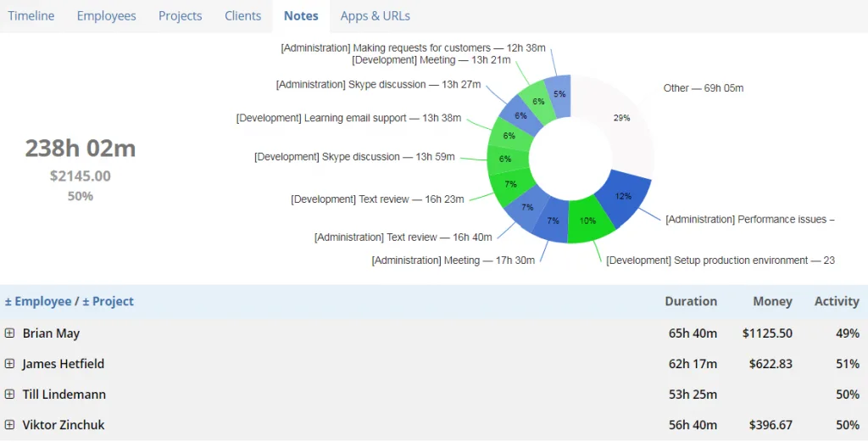Click the 5% Making requests slice
The width and height of the screenshot is (868, 442).
559,94
